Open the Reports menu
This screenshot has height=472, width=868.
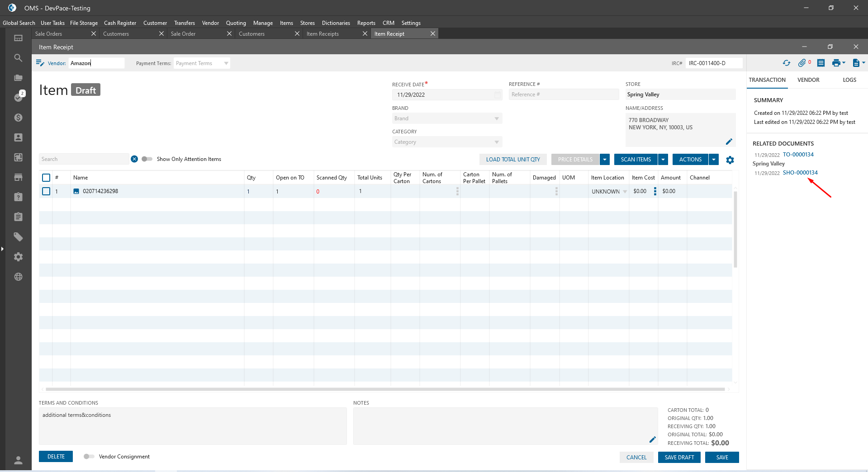[366, 23]
